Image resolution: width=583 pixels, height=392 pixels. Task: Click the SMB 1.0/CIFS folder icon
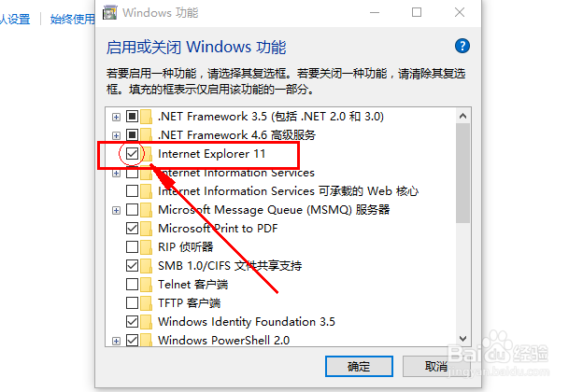146,266
